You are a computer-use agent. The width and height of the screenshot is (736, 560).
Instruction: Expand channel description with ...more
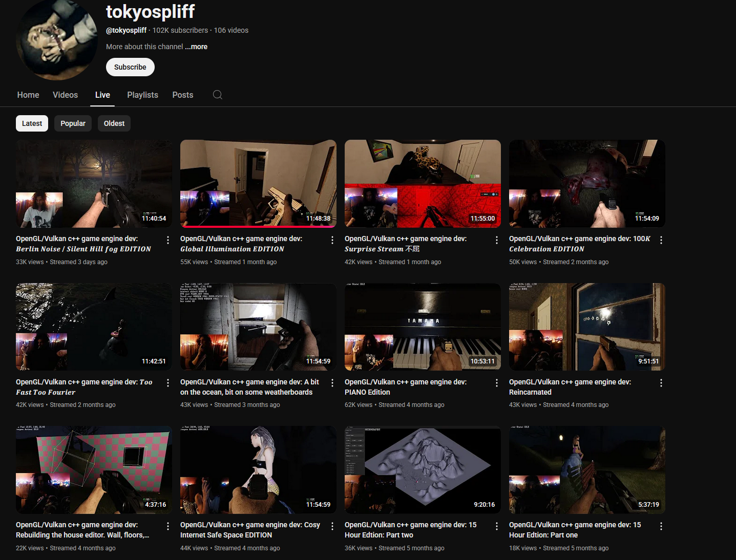tap(196, 47)
